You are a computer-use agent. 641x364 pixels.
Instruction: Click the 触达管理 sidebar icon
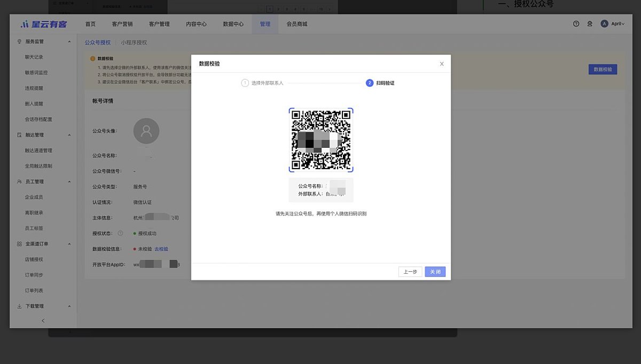click(20, 135)
